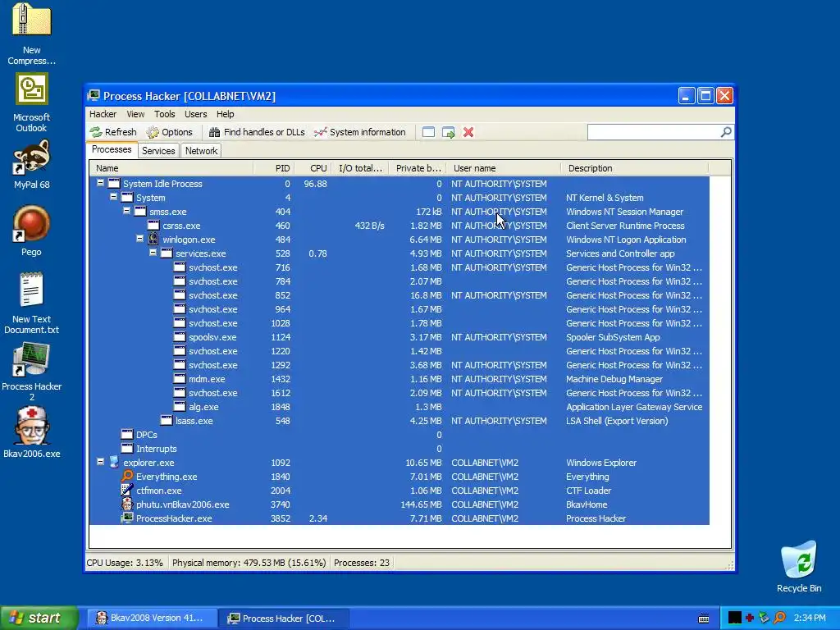Click the csrss.exe process icon
The height and width of the screenshot is (630, 840).
(153, 225)
